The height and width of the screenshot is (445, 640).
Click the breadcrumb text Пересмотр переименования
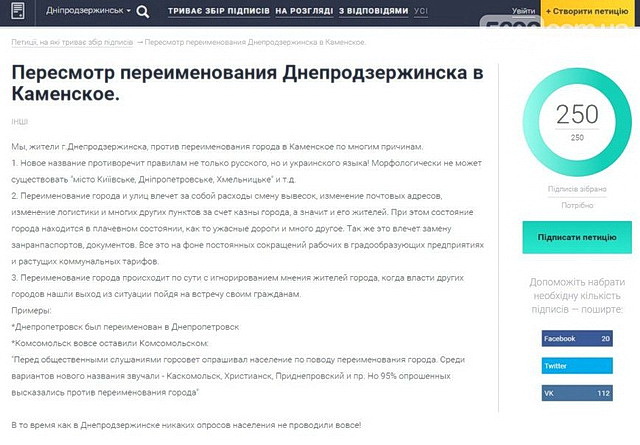click(255, 42)
